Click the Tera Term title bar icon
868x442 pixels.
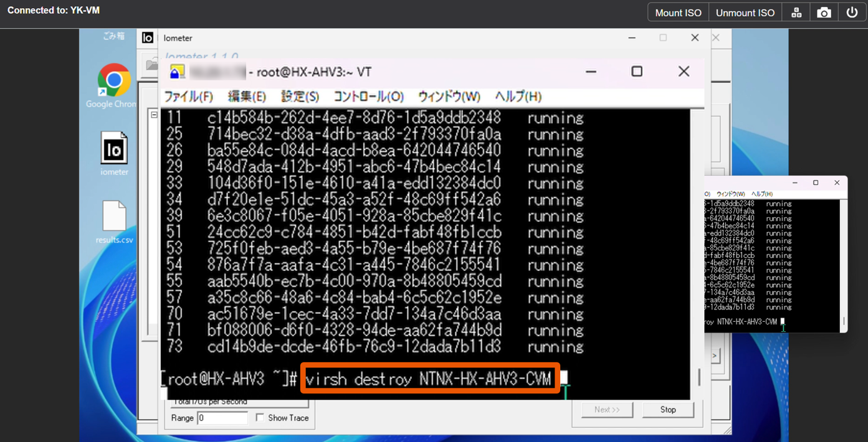click(178, 72)
